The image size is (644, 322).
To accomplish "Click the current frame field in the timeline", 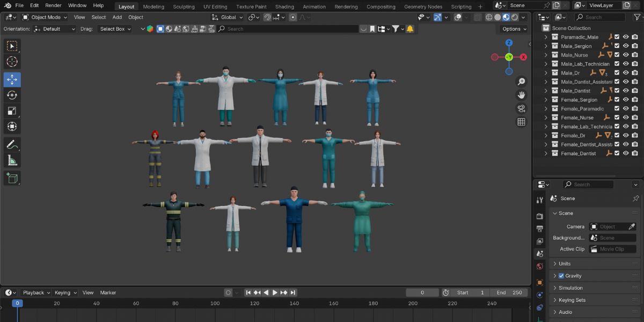I will (x=422, y=292).
